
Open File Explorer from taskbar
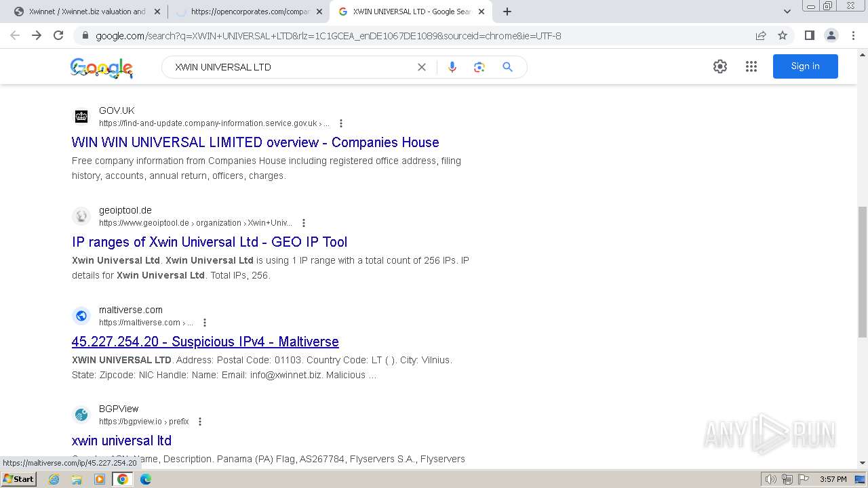[x=77, y=479]
